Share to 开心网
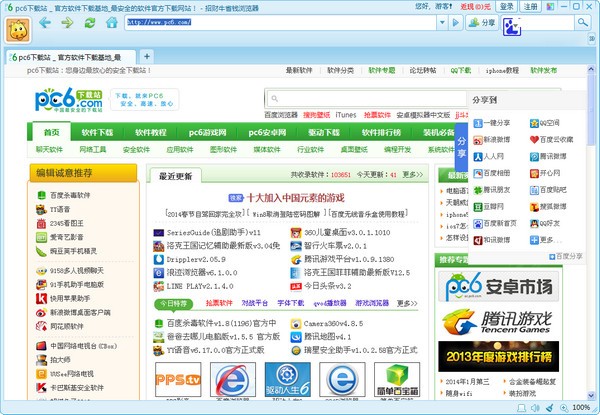The height and width of the screenshot is (415, 600). click(x=545, y=173)
